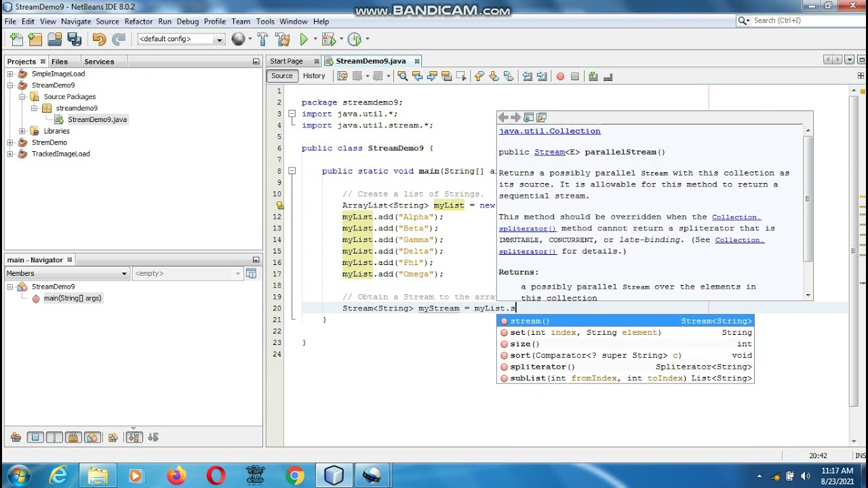
Task: Click the Redo toolbar icon
Action: [x=119, y=39]
